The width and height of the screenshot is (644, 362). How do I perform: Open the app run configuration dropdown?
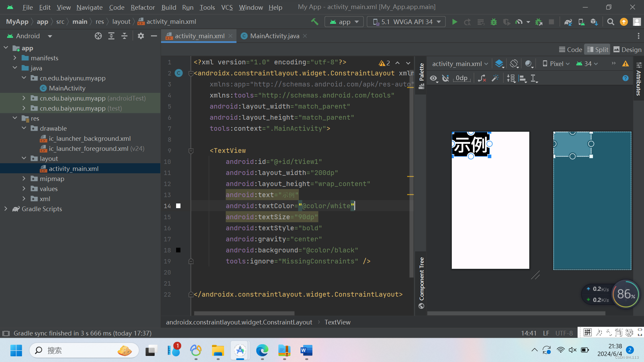tap(344, 22)
